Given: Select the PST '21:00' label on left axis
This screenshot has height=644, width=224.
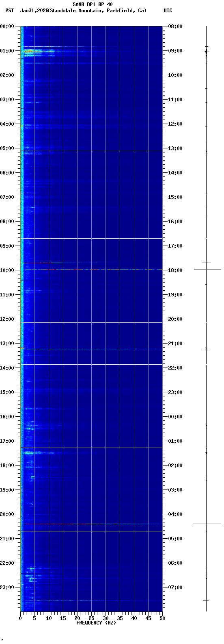Looking at the screenshot, I should pos(7,539).
